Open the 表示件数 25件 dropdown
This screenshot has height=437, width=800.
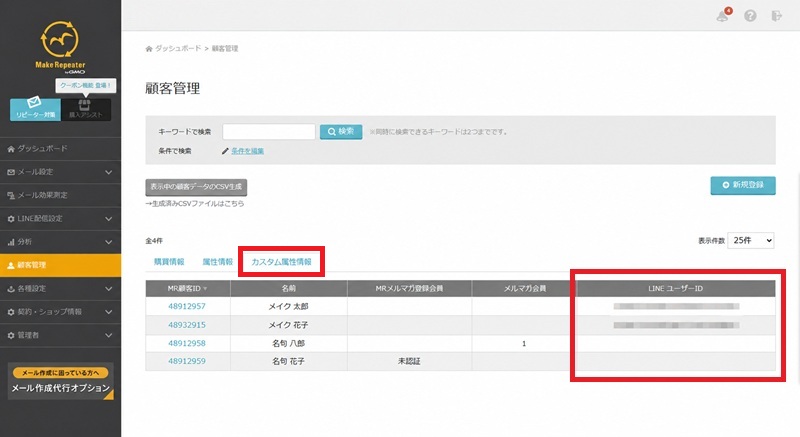tap(751, 240)
